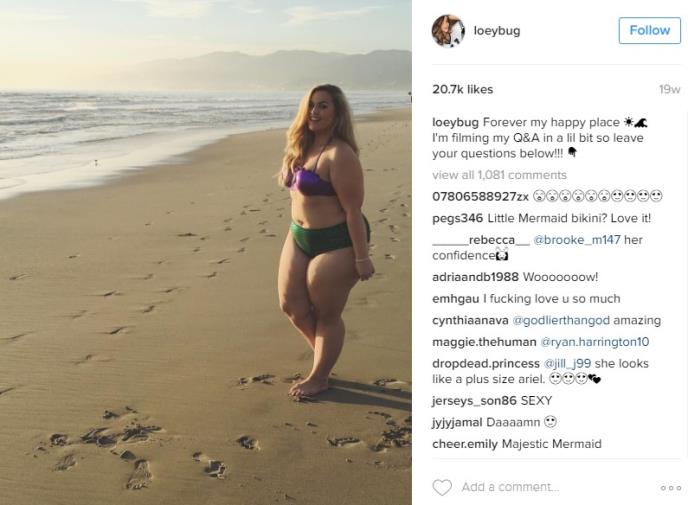Screen dimensions: 688x505
Task: Open cheer.emily's profile
Action: click(x=465, y=444)
